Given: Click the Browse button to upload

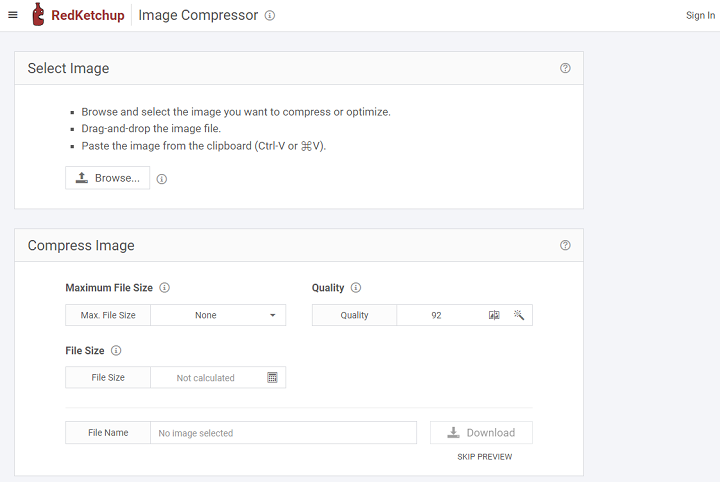Looking at the screenshot, I should pyautogui.click(x=108, y=178).
